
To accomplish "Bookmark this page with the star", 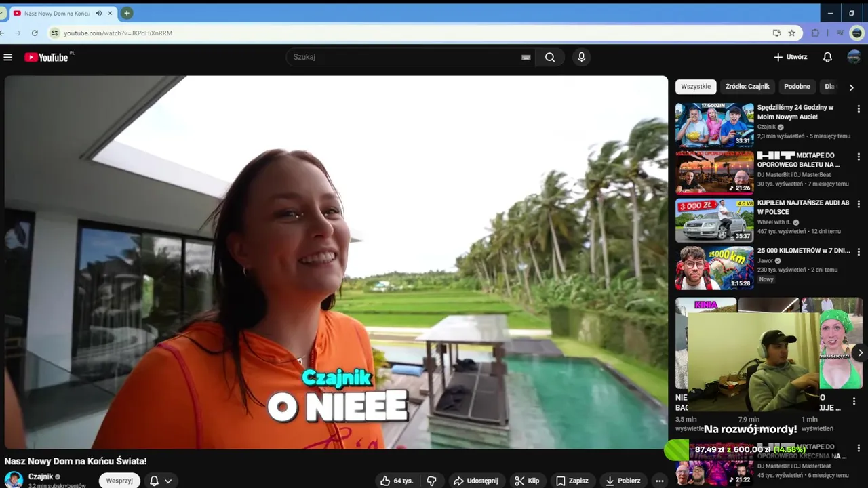I will [791, 33].
